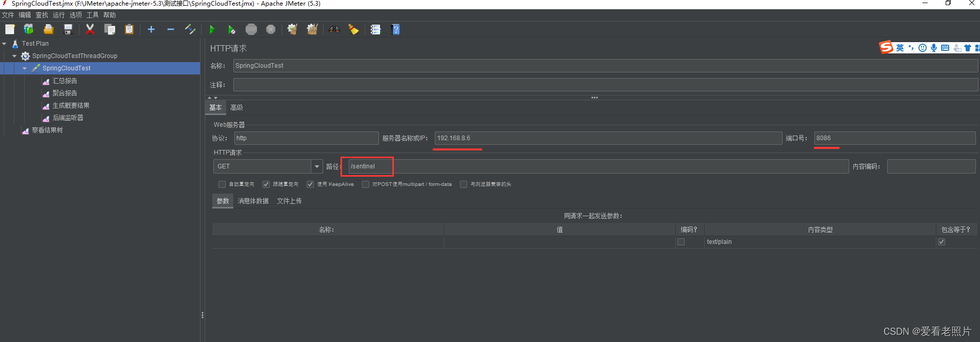Switch to 高级 tab
Viewport: 980px width, 342px height.
click(236, 107)
